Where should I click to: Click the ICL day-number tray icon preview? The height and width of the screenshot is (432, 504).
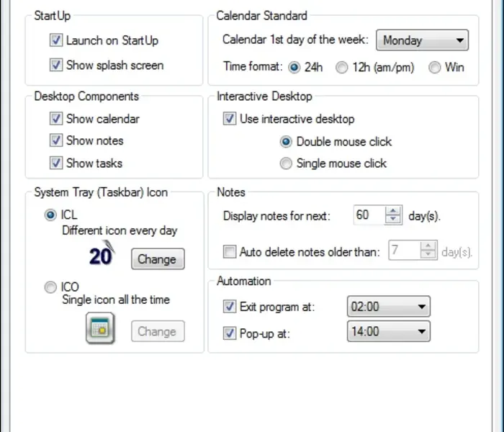coord(101,255)
